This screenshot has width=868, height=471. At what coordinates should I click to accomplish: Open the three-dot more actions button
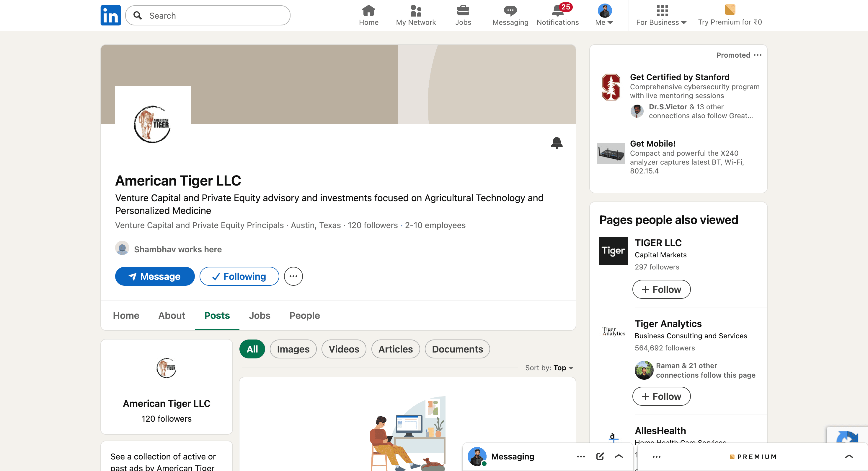pyautogui.click(x=293, y=277)
